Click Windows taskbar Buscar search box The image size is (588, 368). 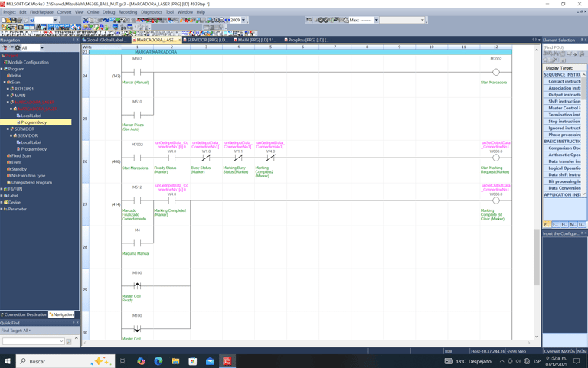(65, 361)
